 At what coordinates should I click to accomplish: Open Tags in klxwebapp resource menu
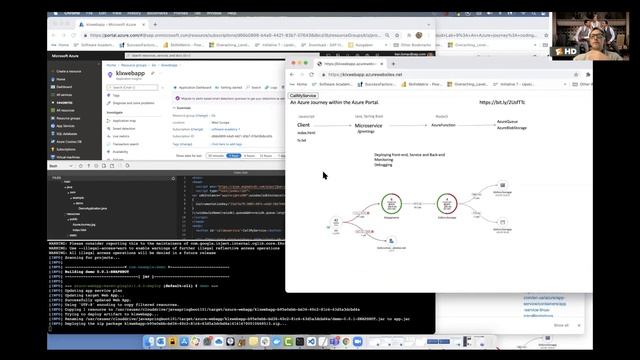point(113,95)
